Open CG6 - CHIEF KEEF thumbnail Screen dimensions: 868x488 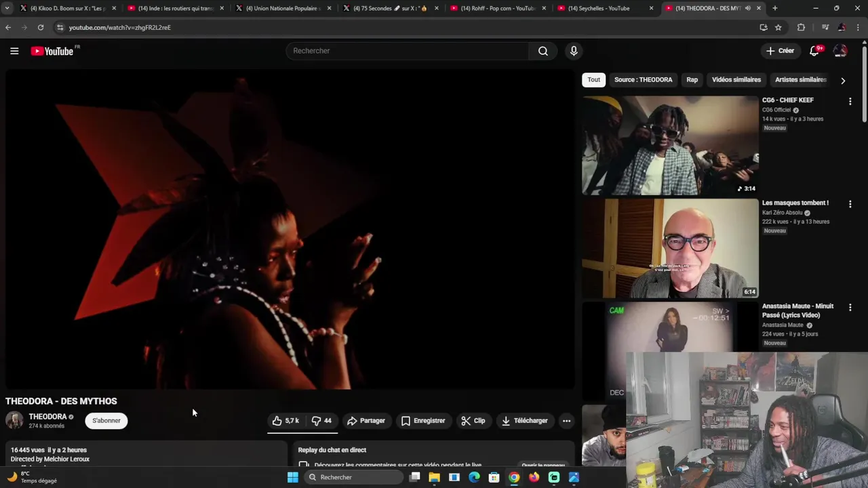(x=670, y=145)
